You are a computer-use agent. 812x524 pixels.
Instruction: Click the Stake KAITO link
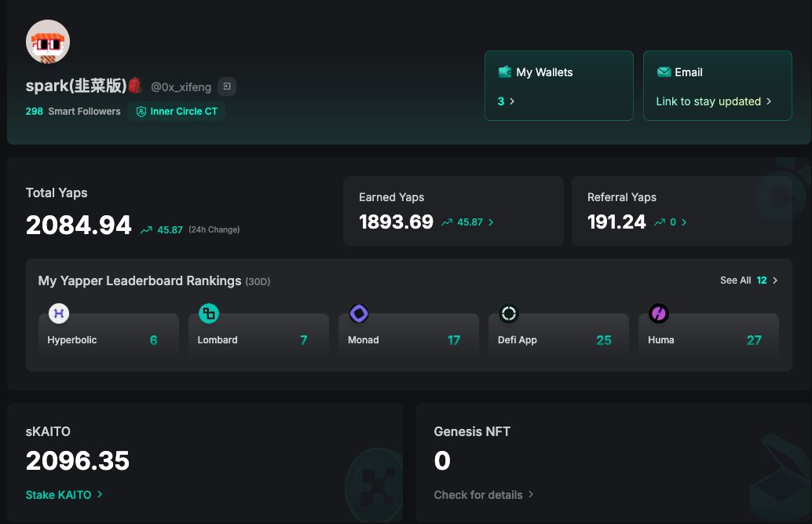click(x=59, y=495)
